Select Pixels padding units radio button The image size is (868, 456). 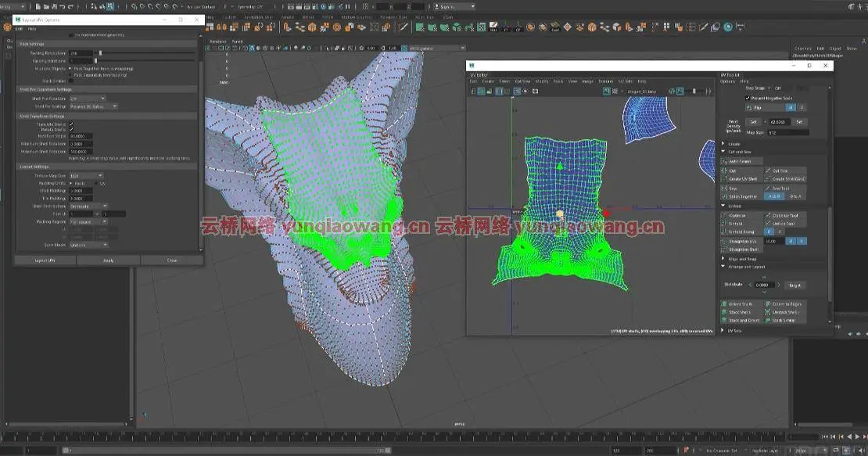pyautogui.click(x=71, y=183)
